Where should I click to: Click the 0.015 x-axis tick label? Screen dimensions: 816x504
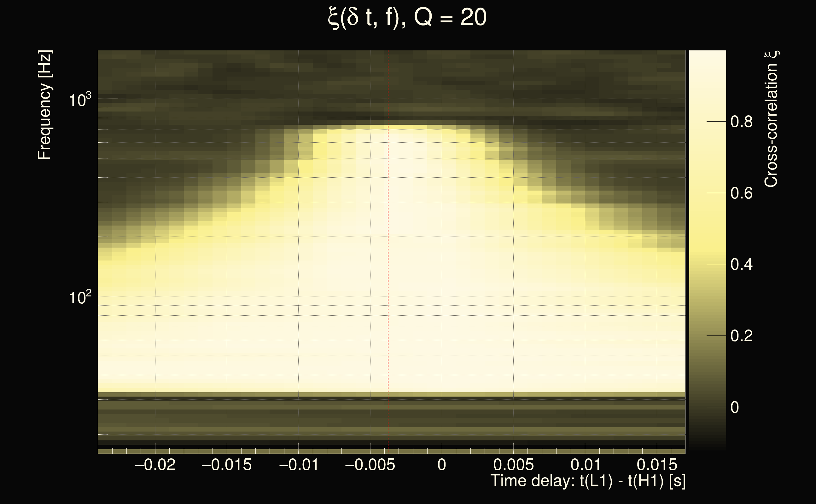click(x=657, y=465)
